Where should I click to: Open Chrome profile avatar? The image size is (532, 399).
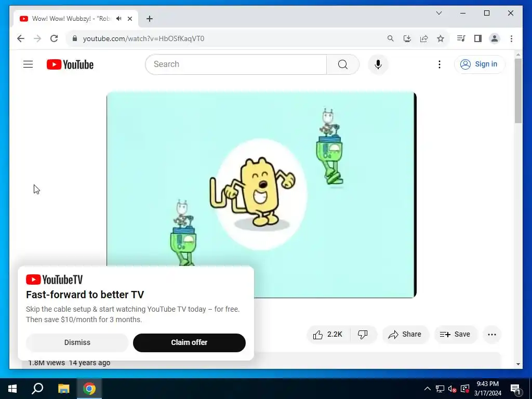[x=495, y=38]
